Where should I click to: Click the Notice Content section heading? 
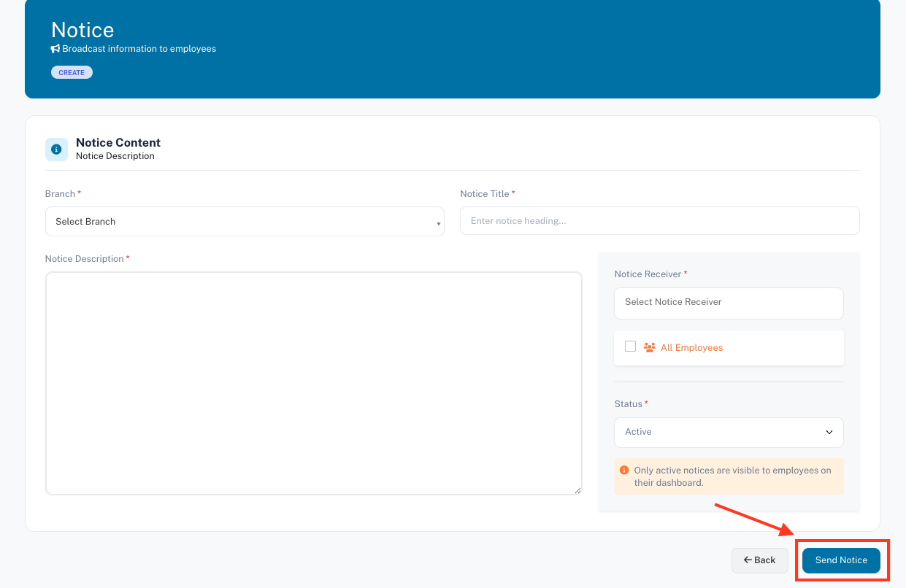pyautogui.click(x=118, y=143)
